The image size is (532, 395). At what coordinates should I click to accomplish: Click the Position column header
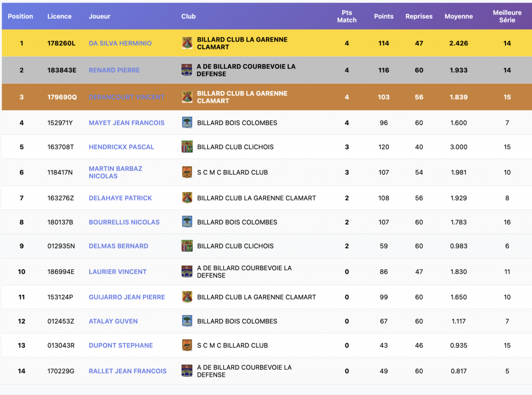tap(21, 16)
